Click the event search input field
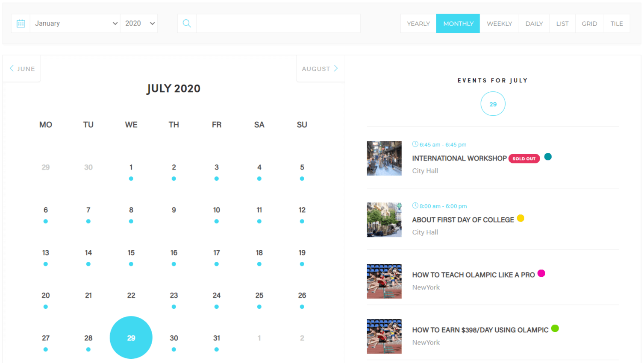Viewport: 644px width, 363px height. (x=278, y=23)
